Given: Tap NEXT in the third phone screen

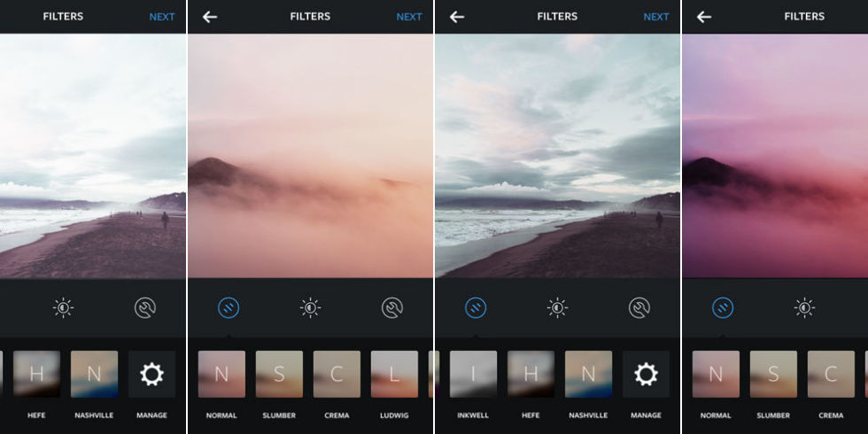Looking at the screenshot, I should click(656, 17).
